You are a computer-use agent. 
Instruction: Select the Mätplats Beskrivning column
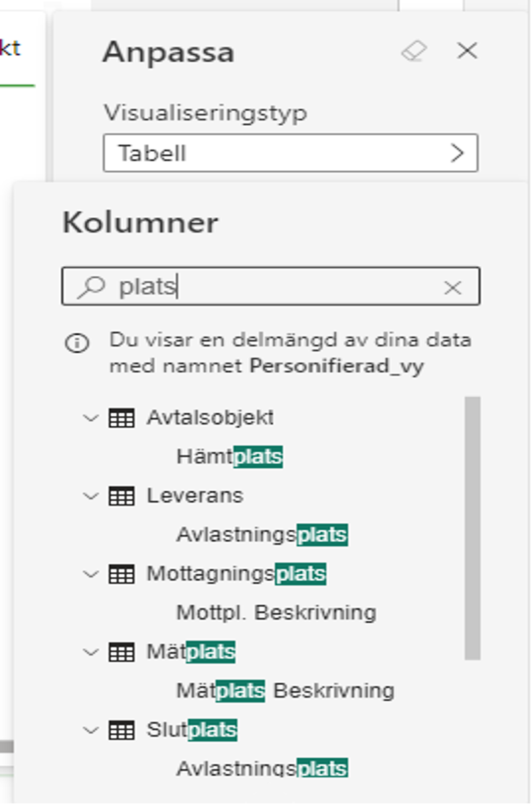tap(285, 691)
